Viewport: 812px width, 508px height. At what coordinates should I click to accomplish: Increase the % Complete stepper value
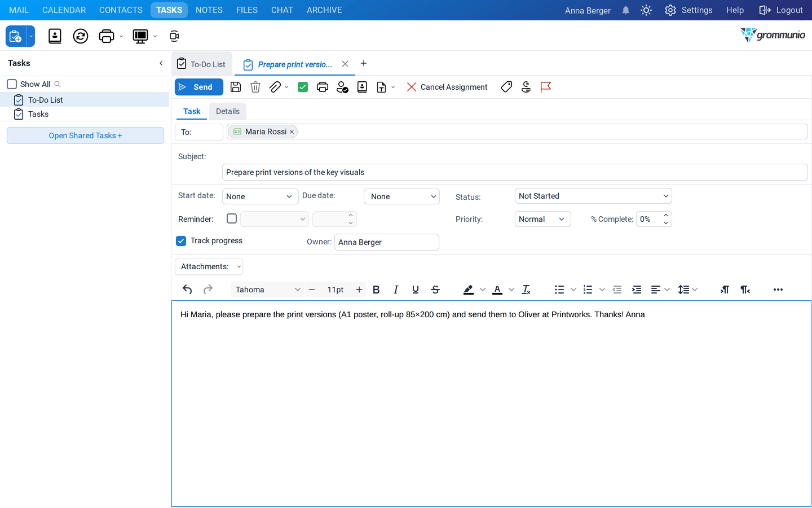pyautogui.click(x=666, y=215)
